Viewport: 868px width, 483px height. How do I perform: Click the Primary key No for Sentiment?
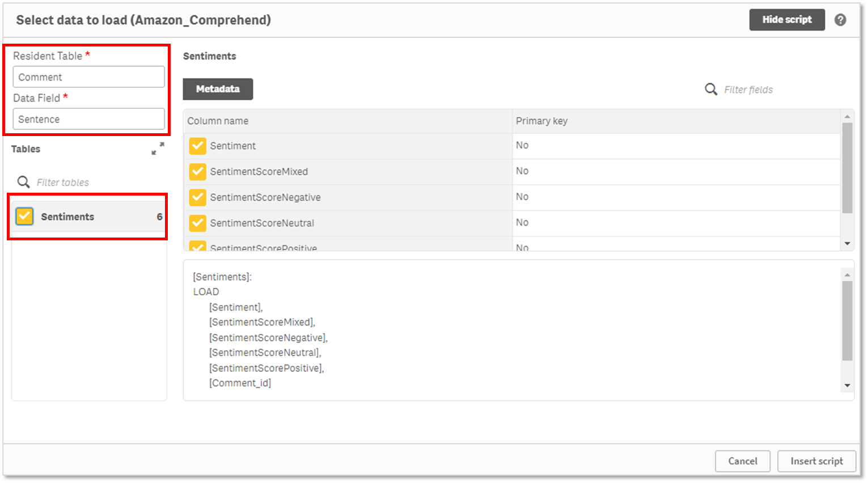(x=522, y=145)
